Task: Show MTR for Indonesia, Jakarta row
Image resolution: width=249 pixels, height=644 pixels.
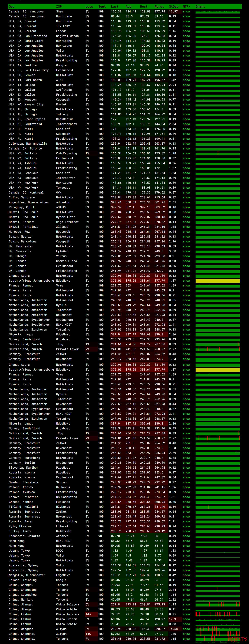Action: (x=186, y=536)
